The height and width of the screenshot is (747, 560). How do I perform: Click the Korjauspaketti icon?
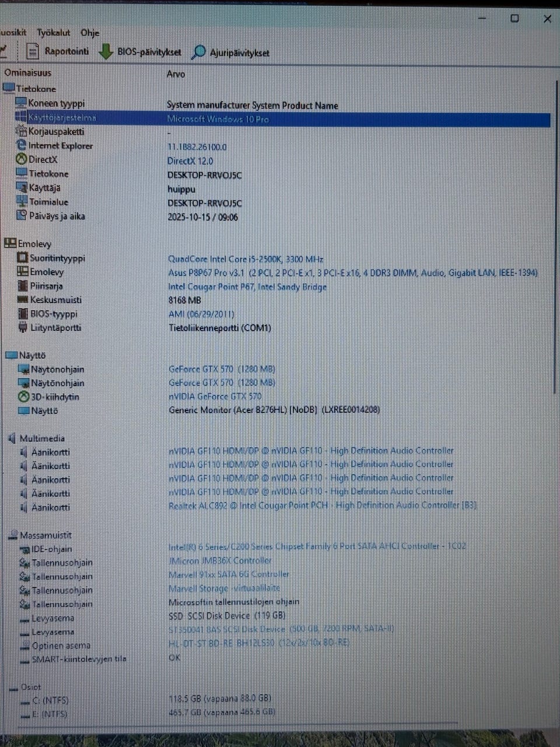click(21, 131)
